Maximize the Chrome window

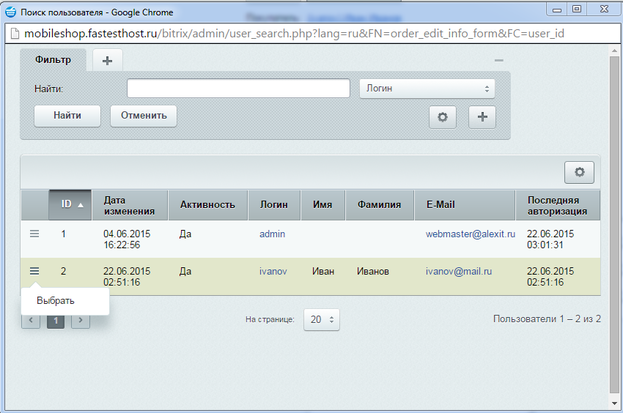point(577,9)
